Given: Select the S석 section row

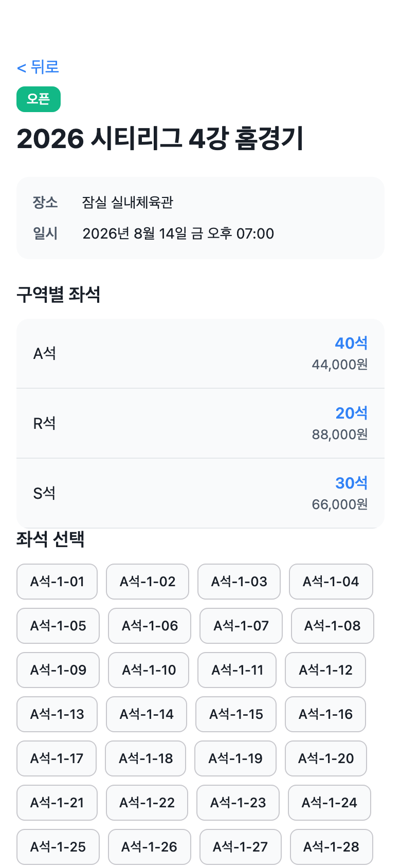Looking at the screenshot, I should 200,493.
